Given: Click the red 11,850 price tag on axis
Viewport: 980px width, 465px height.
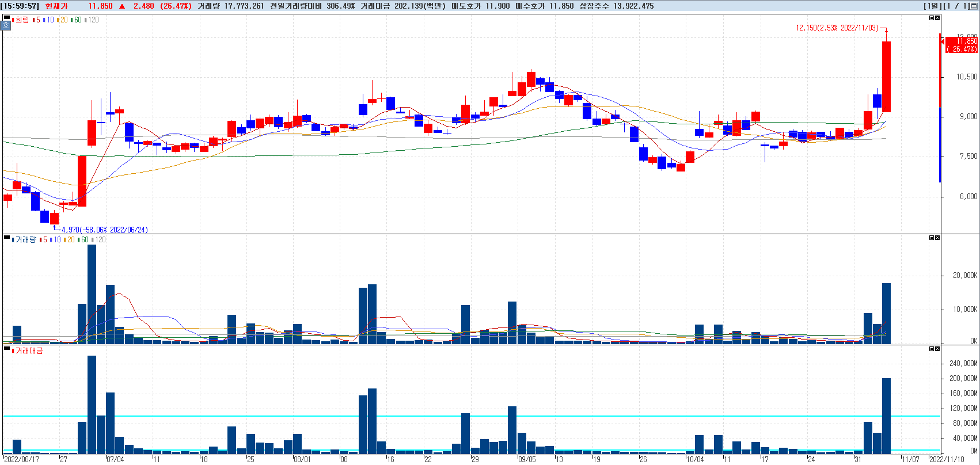Looking at the screenshot, I should (x=962, y=45).
